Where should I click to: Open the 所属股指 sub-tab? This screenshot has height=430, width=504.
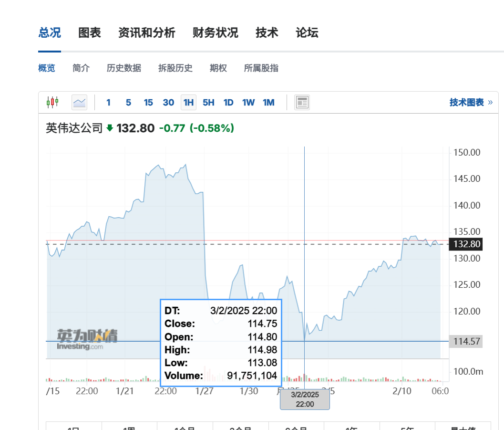point(261,68)
